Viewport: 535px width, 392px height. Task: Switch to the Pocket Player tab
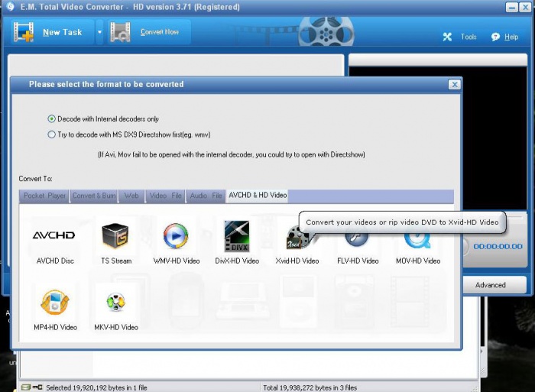pos(44,196)
